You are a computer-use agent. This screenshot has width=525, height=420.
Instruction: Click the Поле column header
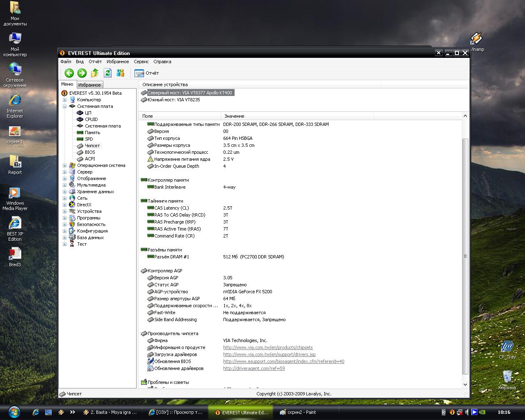coord(180,116)
